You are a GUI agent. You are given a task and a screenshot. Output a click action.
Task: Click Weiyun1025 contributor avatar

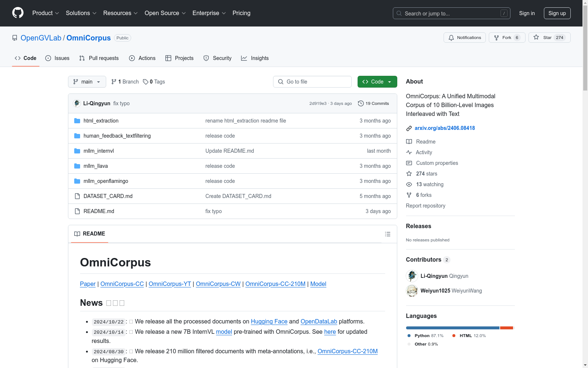click(412, 291)
